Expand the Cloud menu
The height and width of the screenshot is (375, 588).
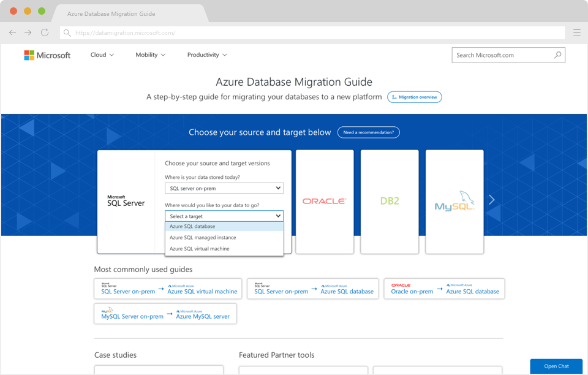[102, 55]
